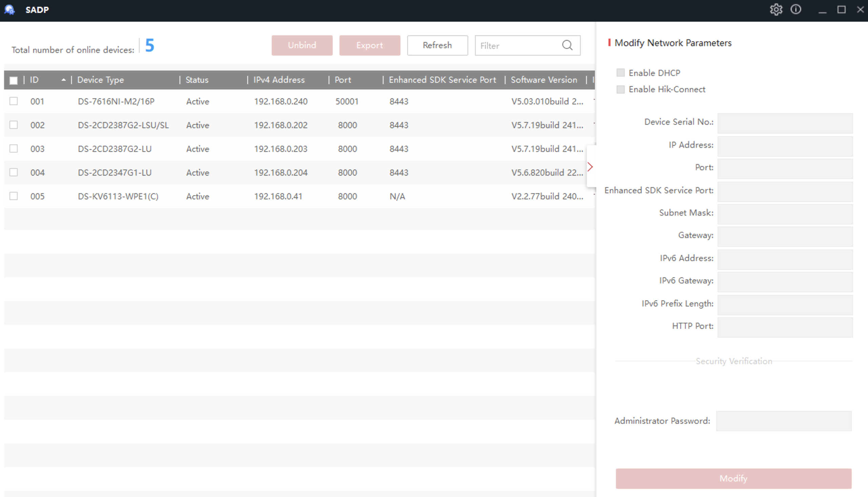Click the Refresh button
The image size is (868, 497).
(437, 45)
